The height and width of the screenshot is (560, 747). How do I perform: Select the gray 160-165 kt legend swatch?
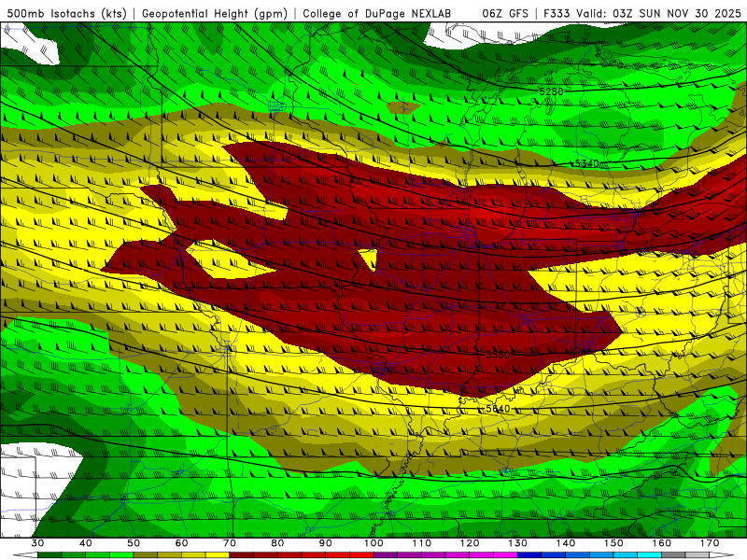tap(673, 555)
